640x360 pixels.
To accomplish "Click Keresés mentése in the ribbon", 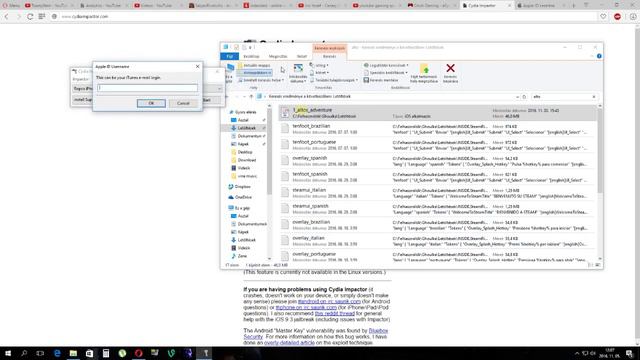I will coord(381,80).
